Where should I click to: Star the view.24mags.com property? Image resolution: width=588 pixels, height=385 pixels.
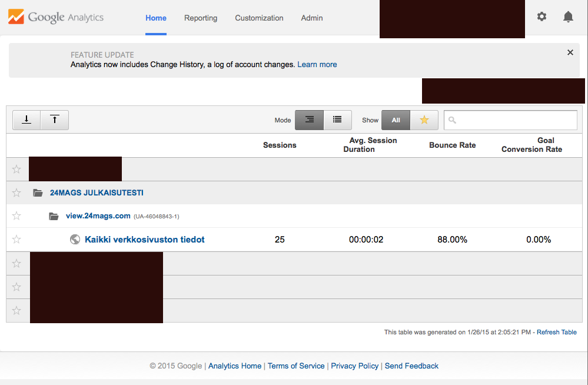(16, 216)
